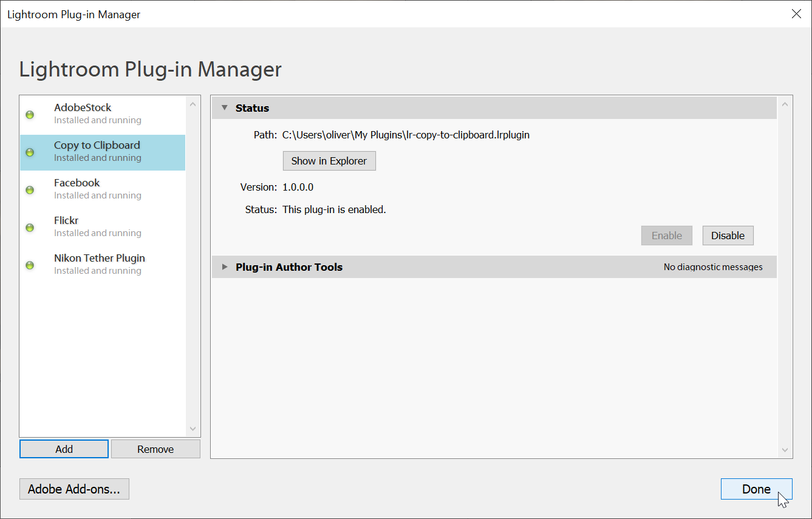Image resolution: width=812 pixels, height=519 pixels.
Task: Remove the selected plug-in
Action: click(x=155, y=449)
